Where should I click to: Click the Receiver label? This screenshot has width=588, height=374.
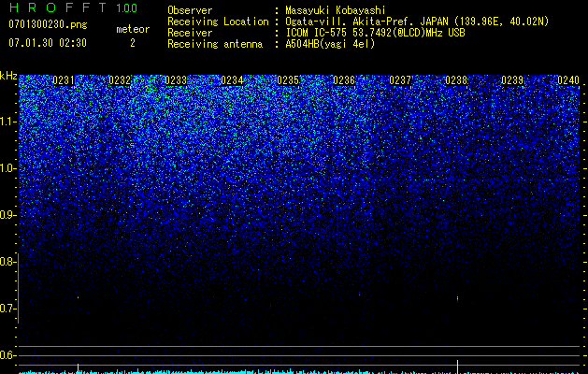coord(190,33)
